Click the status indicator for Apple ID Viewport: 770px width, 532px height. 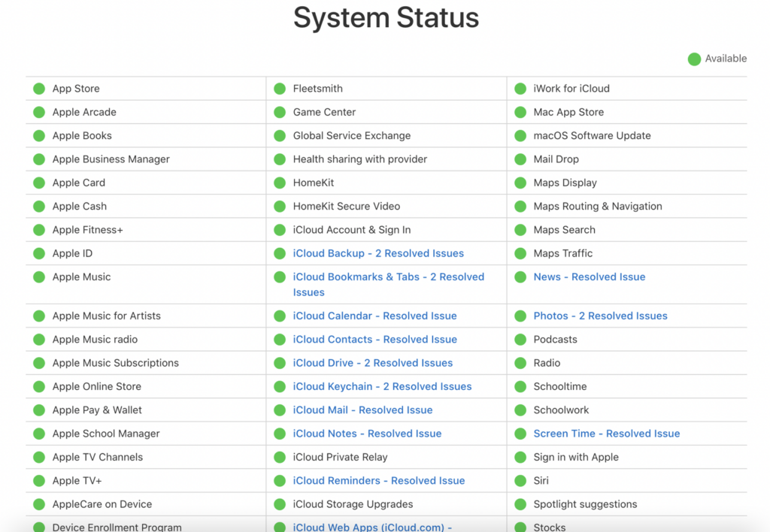39,254
